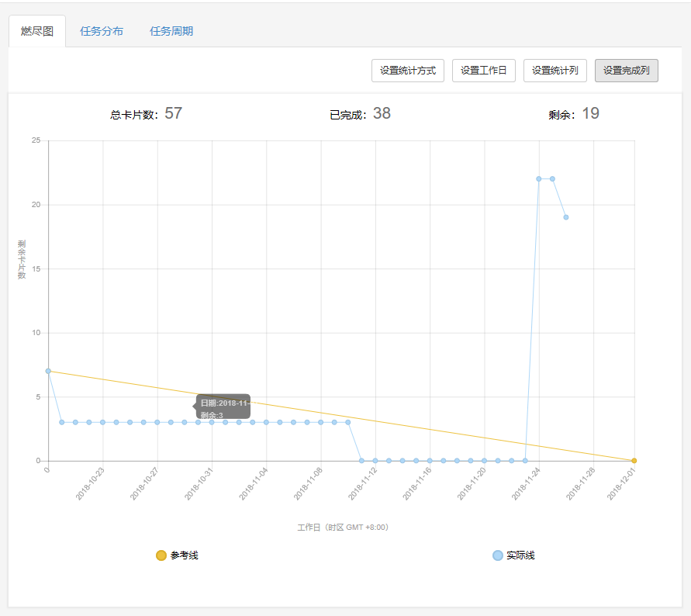Screen dimensions: 691x616
Task: Click the 剩余 value 19
Action: 590,113
